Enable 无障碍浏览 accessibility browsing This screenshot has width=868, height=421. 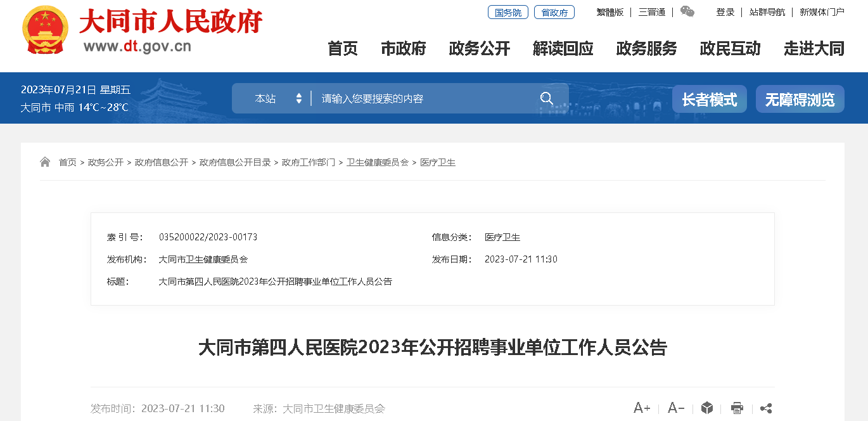800,100
